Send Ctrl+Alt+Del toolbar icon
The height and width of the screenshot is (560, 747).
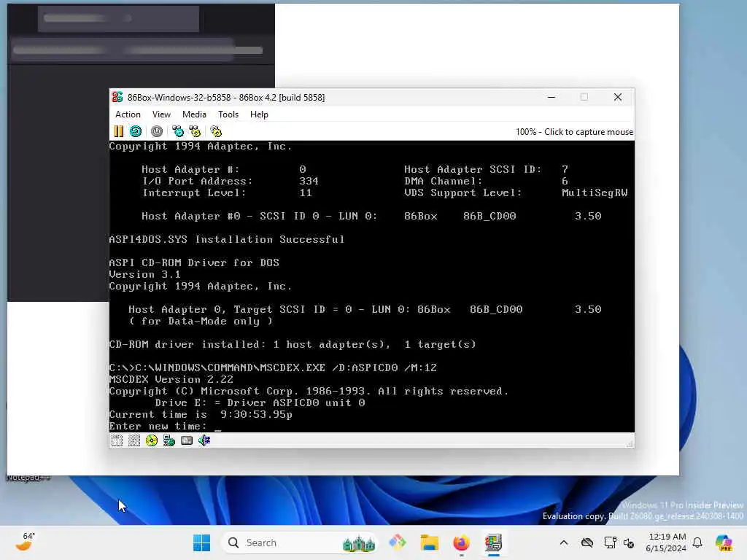tap(178, 131)
